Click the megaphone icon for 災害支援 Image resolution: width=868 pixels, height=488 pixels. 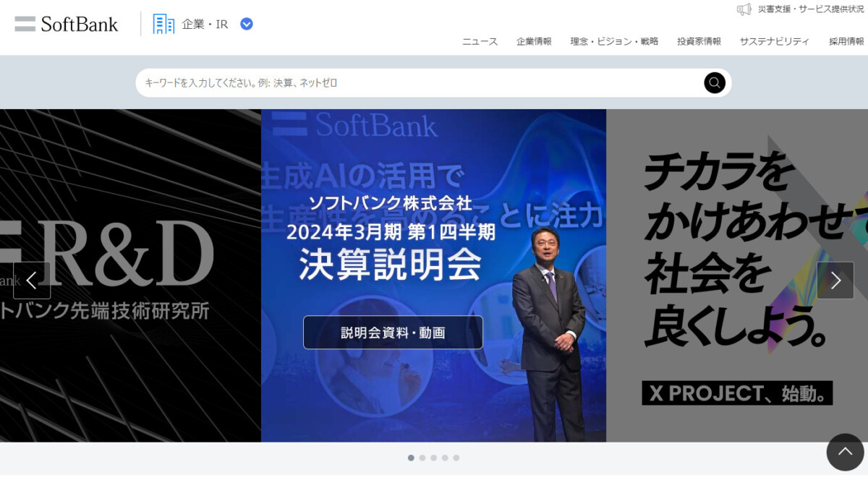tap(744, 9)
